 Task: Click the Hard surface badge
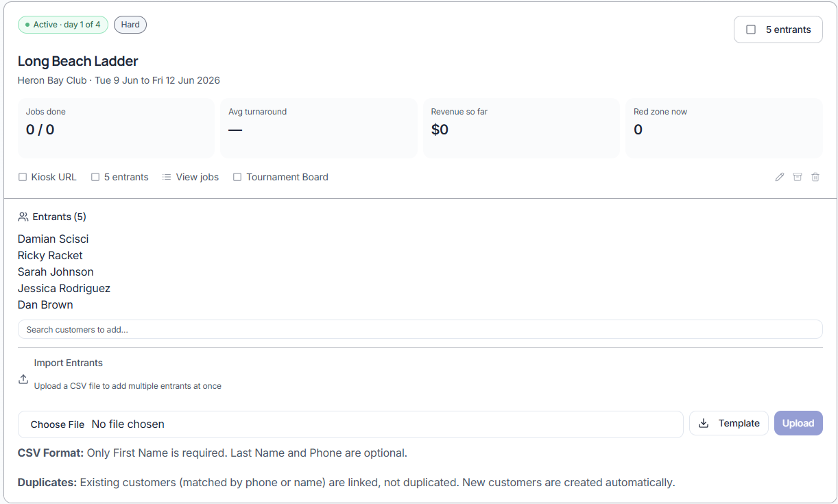(130, 25)
